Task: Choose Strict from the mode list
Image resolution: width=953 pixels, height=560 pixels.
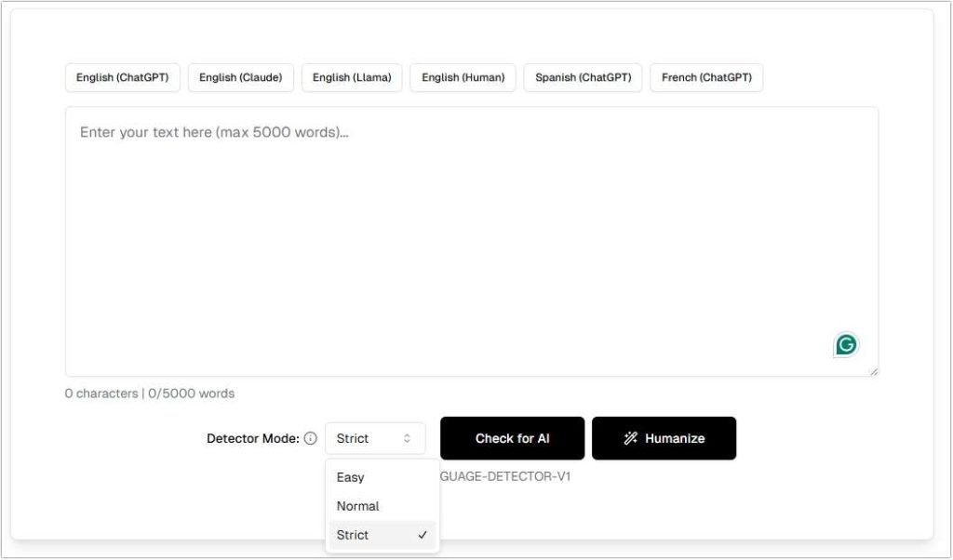Action: click(353, 535)
